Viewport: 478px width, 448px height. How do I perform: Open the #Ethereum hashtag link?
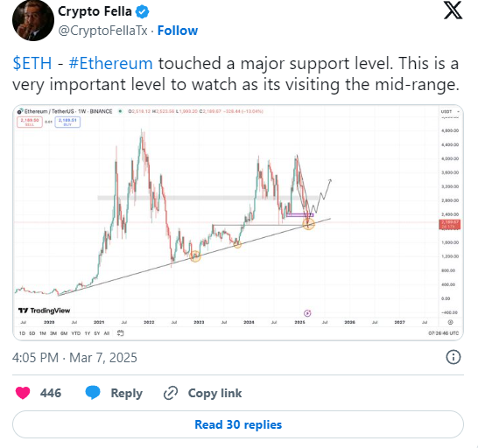point(110,63)
